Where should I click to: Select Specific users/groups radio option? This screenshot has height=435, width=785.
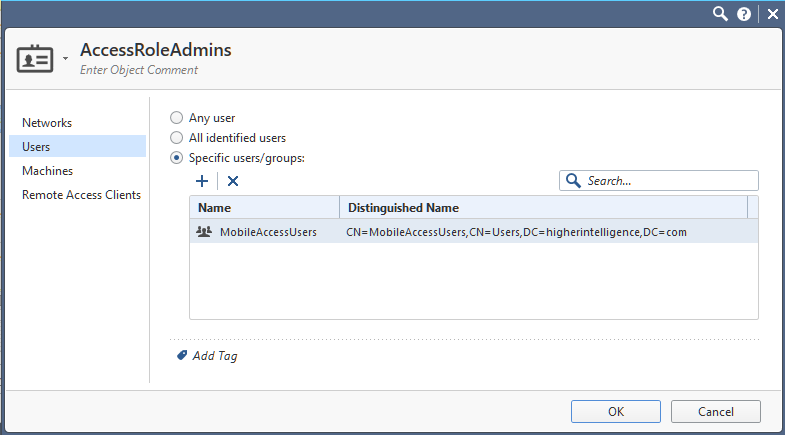(x=176, y=158)
